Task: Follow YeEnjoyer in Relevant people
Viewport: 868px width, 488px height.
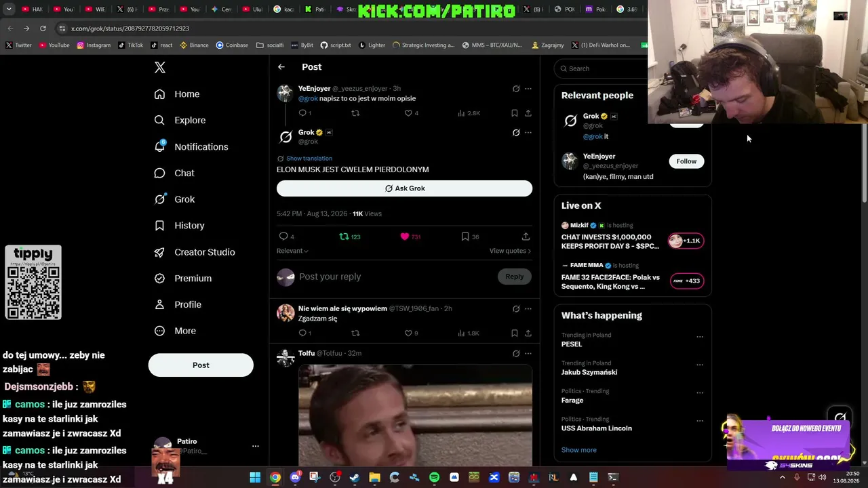Action: click(x=686, y=161)
